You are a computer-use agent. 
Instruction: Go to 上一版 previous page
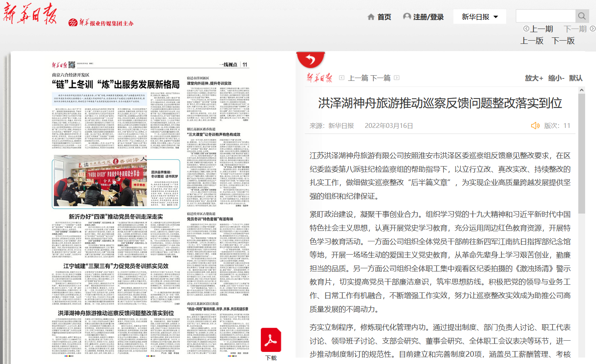(x=532, y=41)
